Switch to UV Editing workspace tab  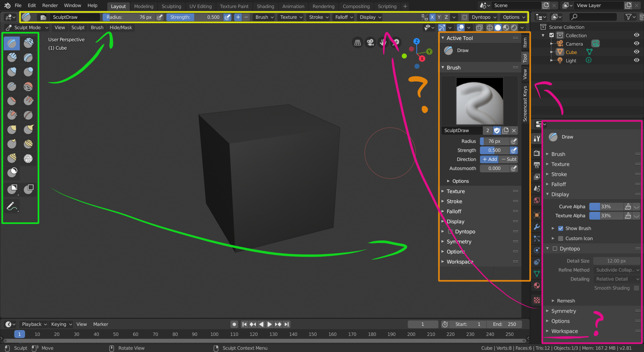click(200, 6)
